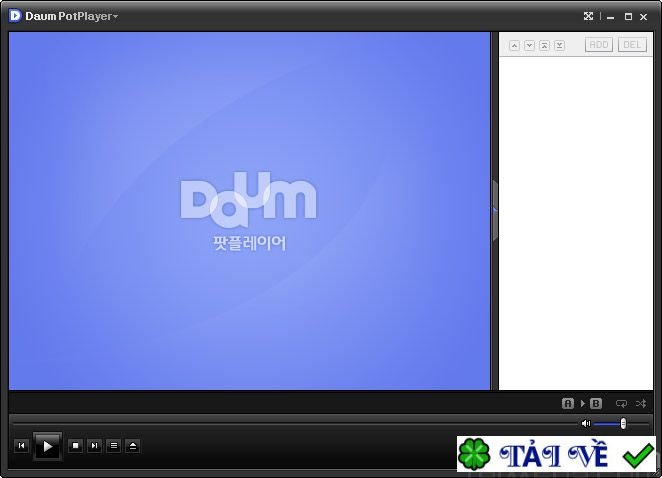Image resolution: width=662 pixels, height=478 pixels.
Task: Collapse the playlist panel with side handle
Action: coord(494,210)
